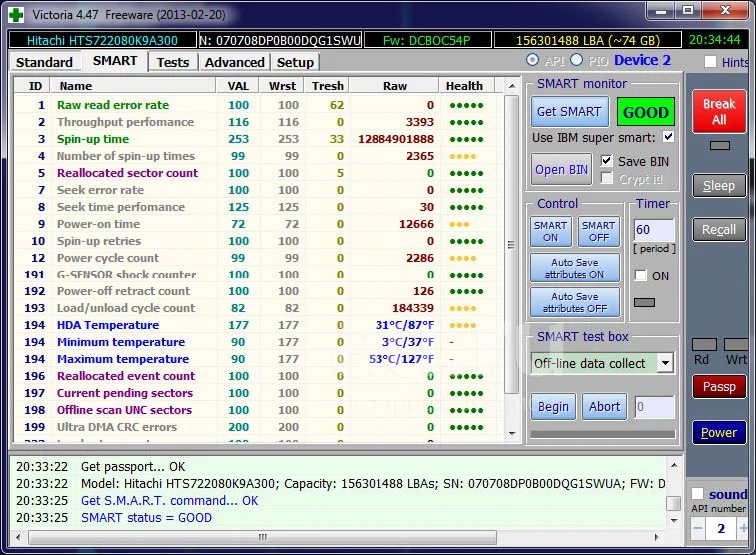
Task: Select the Spin-up time row
Action: 258,139
